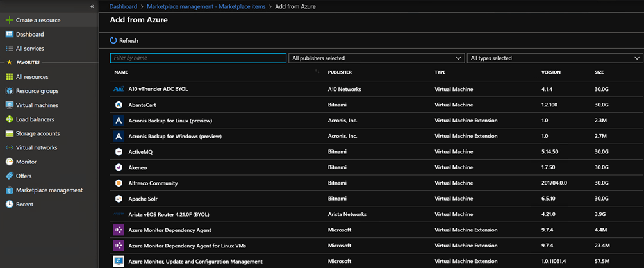Open Marketplace management menu item
The height and width of the screenshot is (268, 644).
49,190
